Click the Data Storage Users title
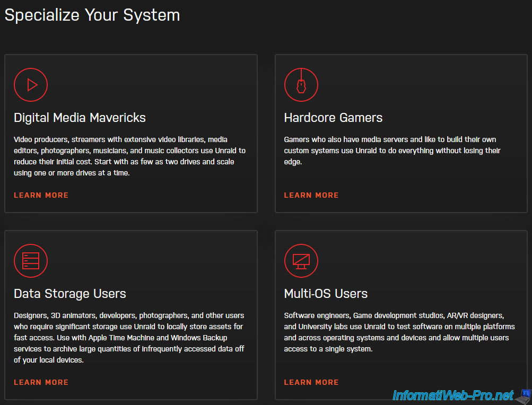The width and height of the screenshot is (532, 405). (70, 294)
